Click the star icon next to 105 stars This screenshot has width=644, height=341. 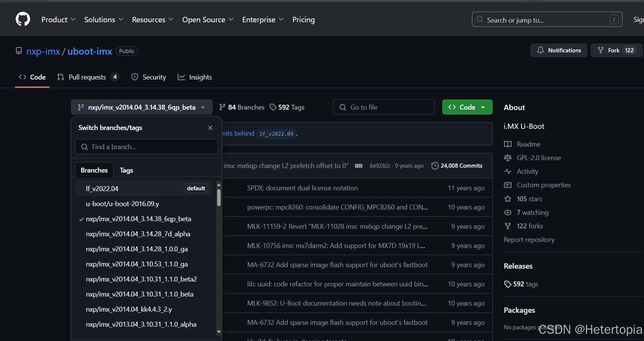tap(508, 199)
